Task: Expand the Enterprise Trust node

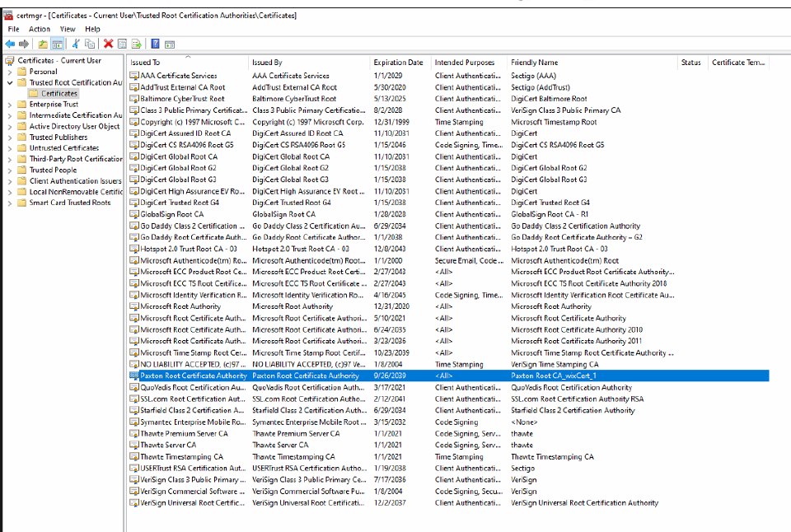Action: [10, 105]
